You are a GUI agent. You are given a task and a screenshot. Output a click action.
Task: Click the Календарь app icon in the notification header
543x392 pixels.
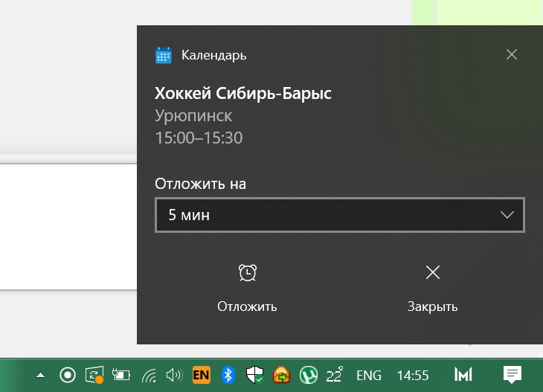(164, 55)
